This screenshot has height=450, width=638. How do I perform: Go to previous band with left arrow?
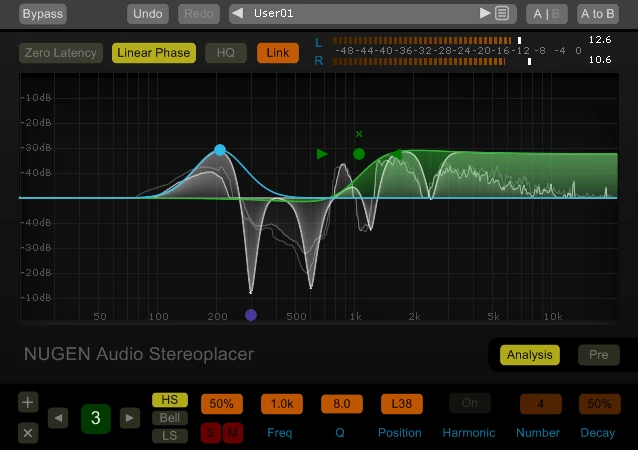[x=59, y=418]
